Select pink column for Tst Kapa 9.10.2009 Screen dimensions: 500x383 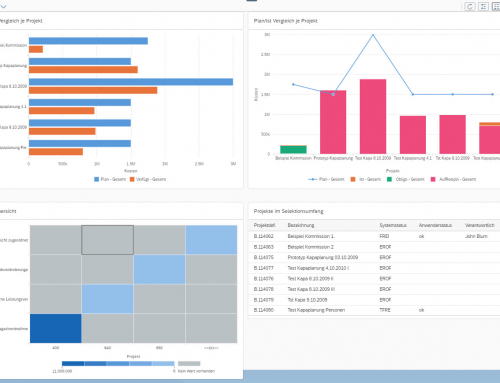453,134
